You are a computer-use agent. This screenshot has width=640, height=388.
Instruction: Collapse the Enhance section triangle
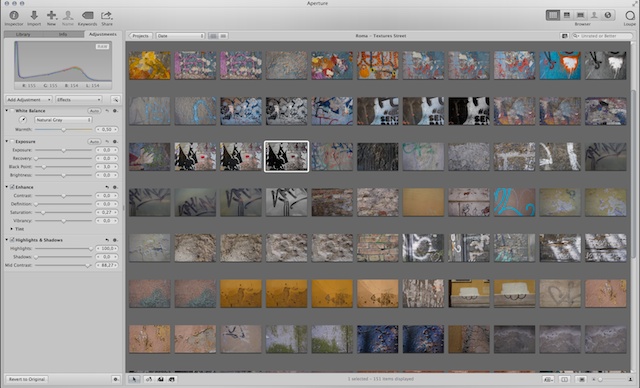pyautogui.click(x=7, y=187)
